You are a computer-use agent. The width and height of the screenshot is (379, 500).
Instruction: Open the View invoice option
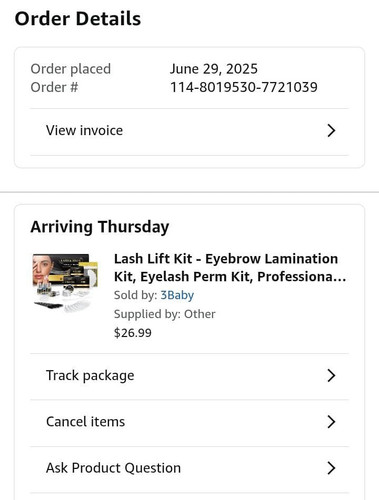(x=189, y=131)
